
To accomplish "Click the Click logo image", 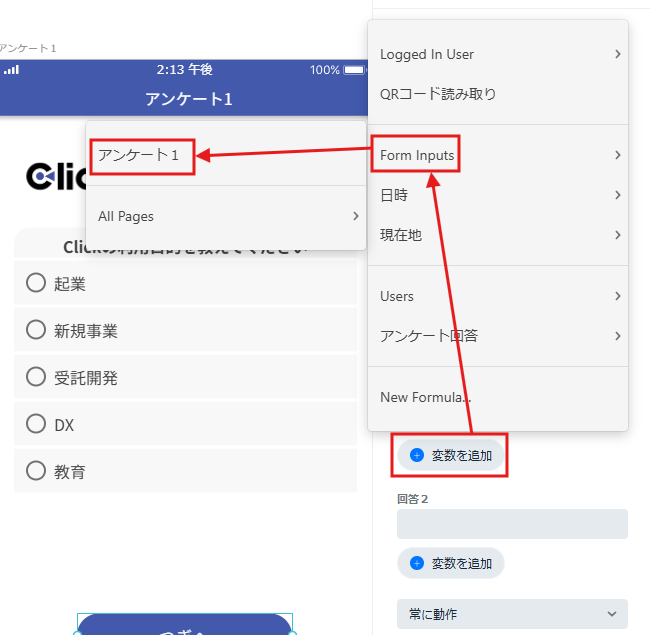I will 56,176.
